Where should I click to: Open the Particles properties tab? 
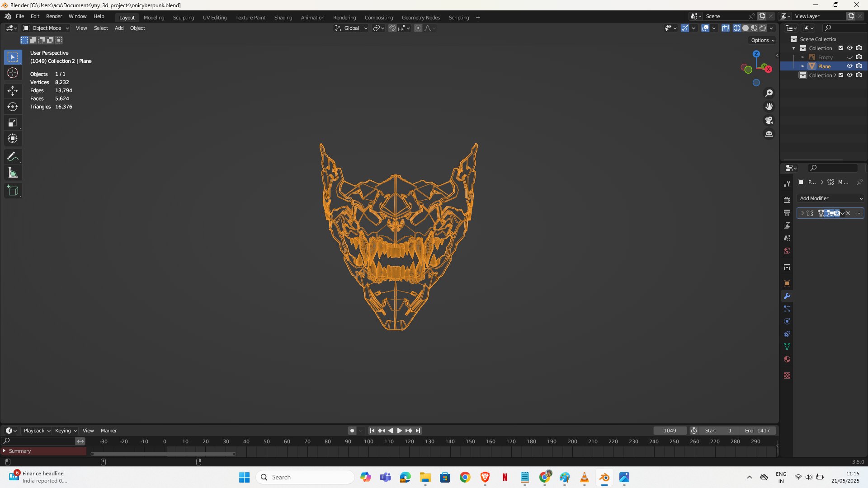click(787, 309)
